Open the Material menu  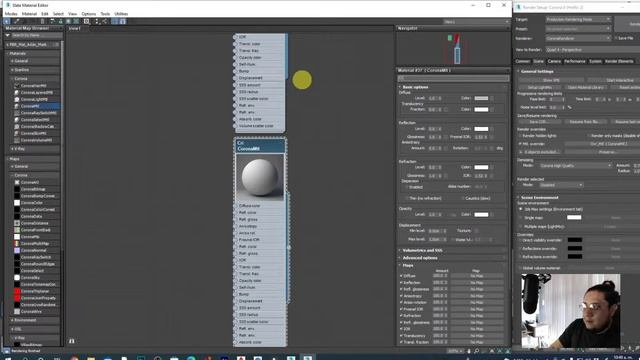click(x=29, y=14)
